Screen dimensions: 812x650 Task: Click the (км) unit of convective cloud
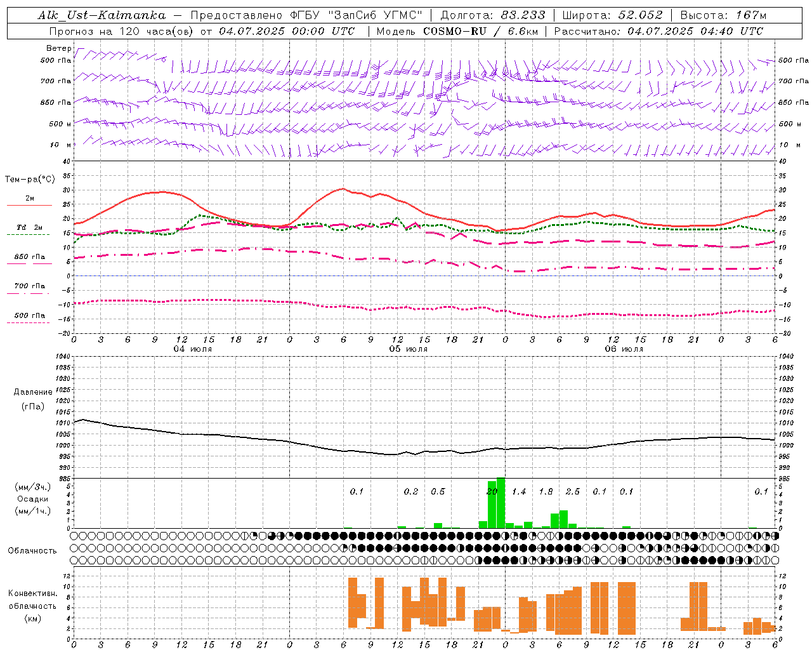point(32,618)
